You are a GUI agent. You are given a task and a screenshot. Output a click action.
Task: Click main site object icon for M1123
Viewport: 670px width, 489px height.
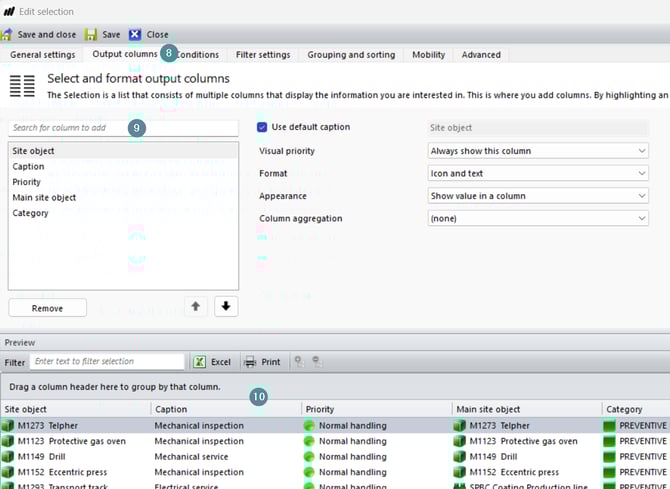pos(459,441)
